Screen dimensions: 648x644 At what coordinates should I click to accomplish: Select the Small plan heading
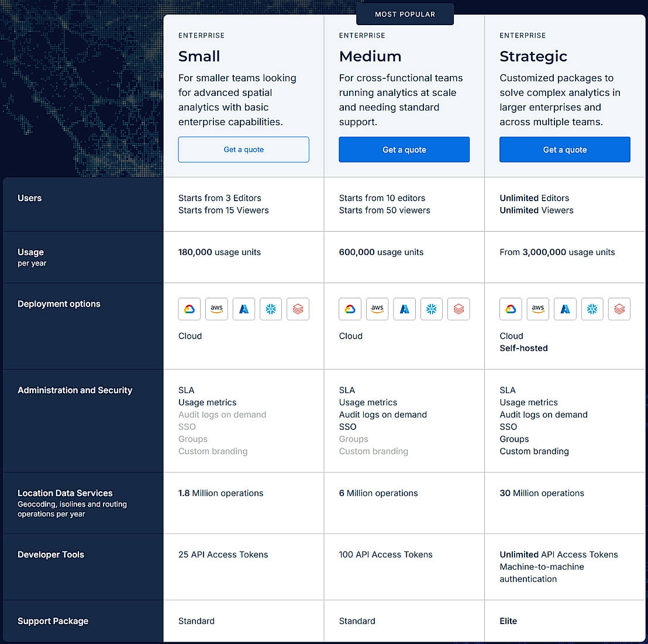199,56
